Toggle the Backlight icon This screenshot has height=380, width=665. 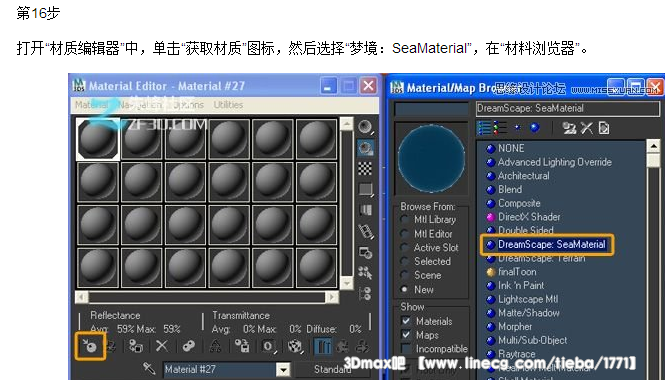365,148
